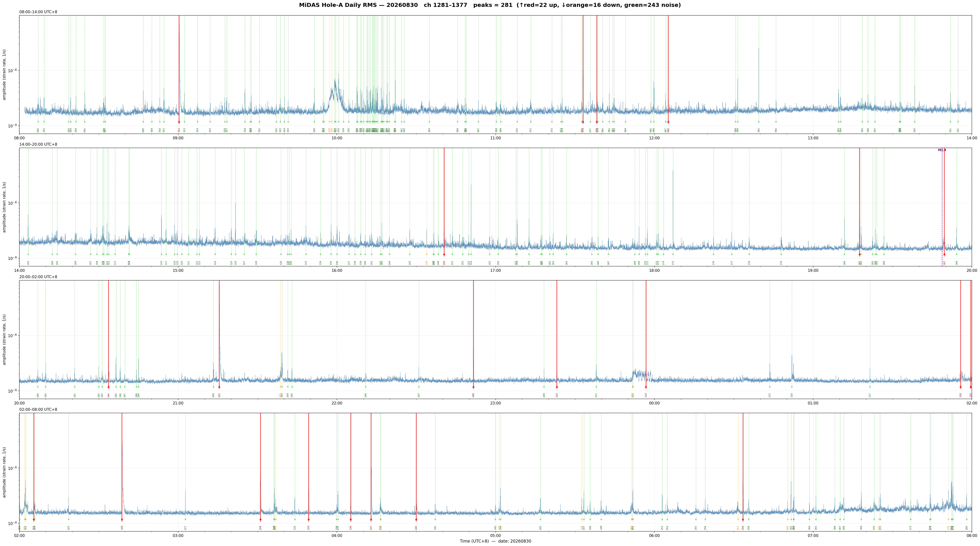Click the red peak number "233"
The image size is (980, 546).
(x=308, y=528)
